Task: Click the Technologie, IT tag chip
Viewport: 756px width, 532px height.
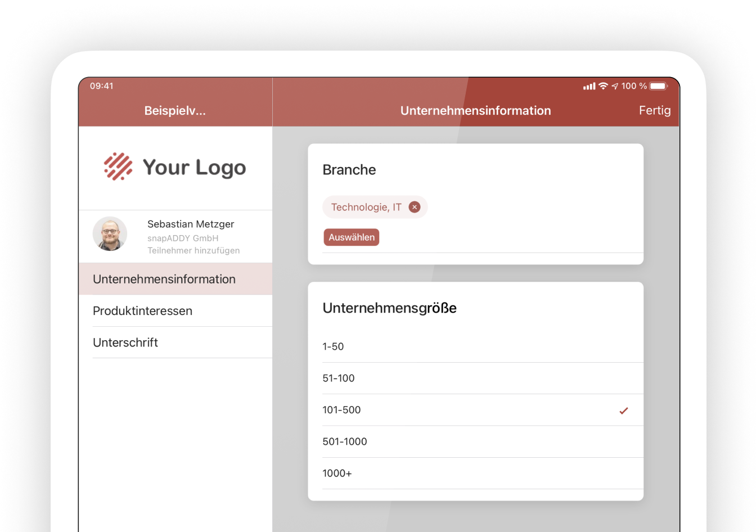Action: [366, 207]
